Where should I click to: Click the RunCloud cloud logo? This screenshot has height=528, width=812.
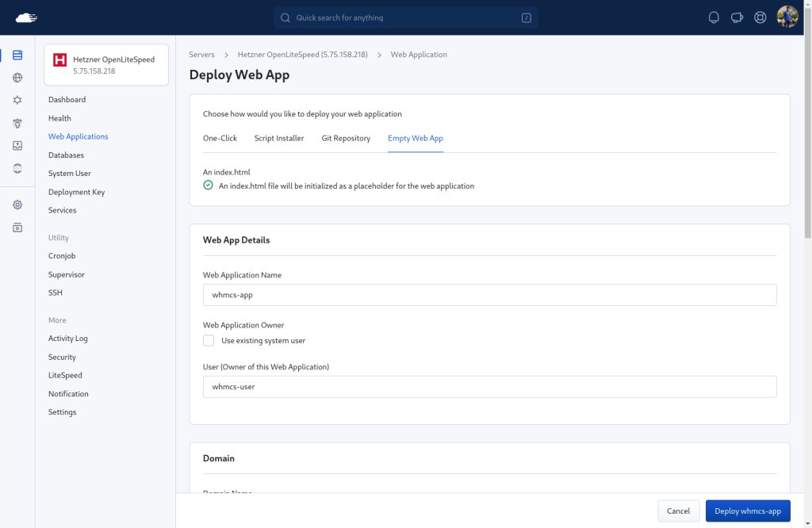pyautogui.click(x=26, y=18)
